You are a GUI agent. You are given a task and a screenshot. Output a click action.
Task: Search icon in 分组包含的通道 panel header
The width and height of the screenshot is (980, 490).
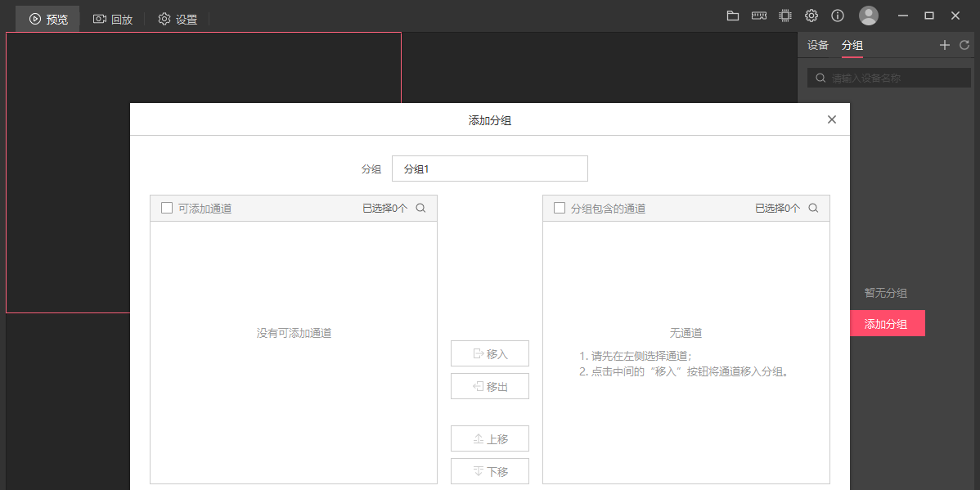813,208
